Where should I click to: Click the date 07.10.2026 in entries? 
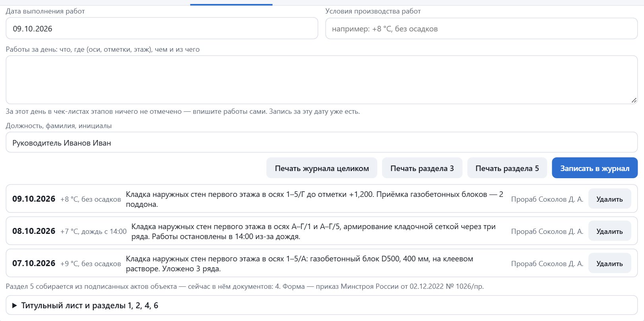pyautogui.click(x=34, y=263)
